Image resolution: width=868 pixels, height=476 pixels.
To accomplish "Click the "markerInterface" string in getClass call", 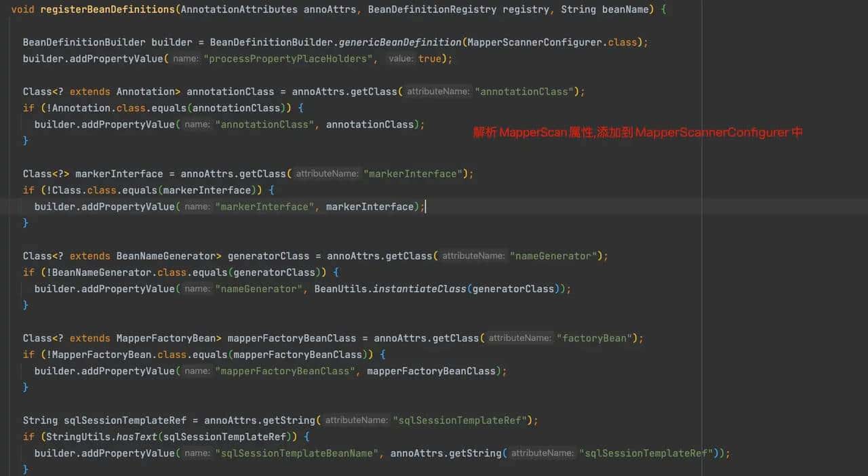I will click(413, 174).
